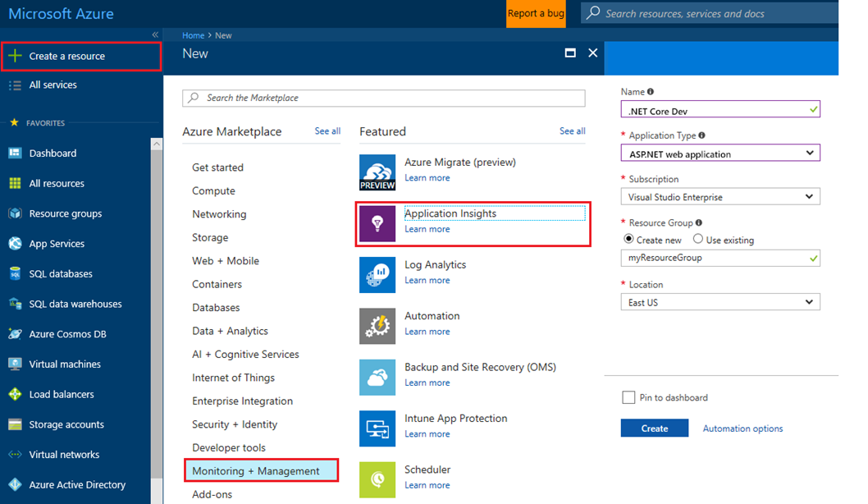Maximize the New blade
Screen dimensions: 868x504
pos(570,53)
